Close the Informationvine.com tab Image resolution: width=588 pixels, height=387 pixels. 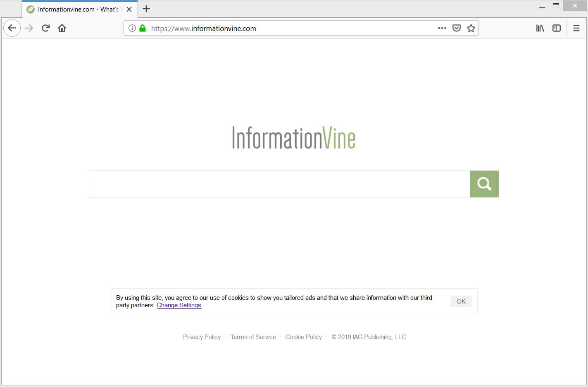[129, 9]
